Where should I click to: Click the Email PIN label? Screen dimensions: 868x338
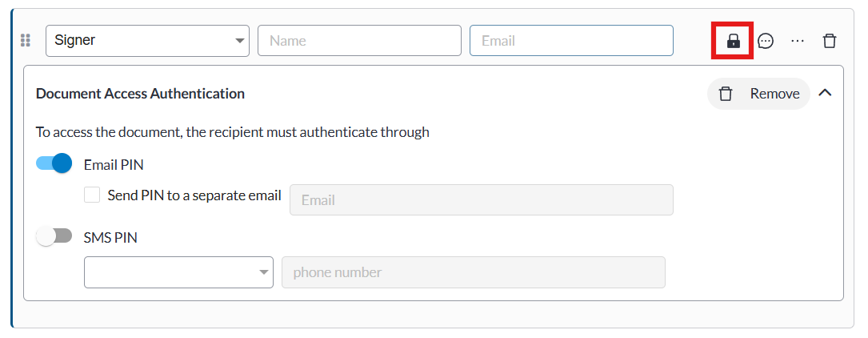[114, 165]
